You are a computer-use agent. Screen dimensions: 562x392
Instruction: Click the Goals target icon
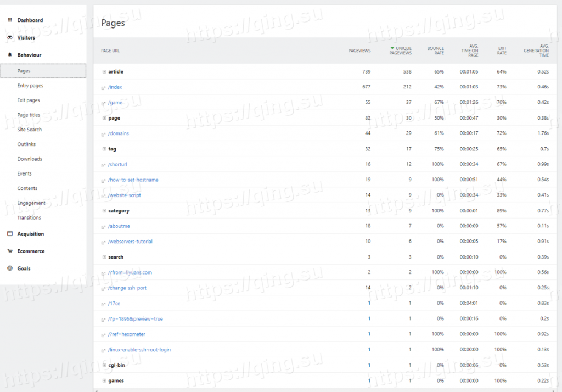[10, 268]
